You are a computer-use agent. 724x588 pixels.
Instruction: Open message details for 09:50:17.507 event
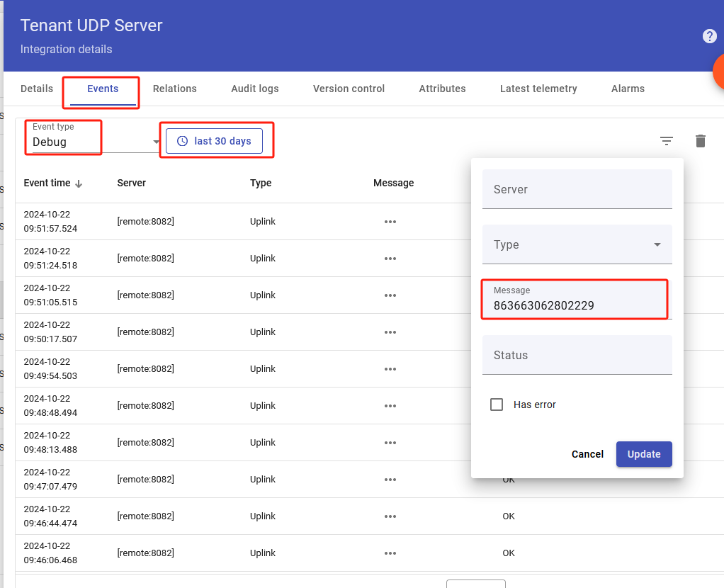pos(390,332)
